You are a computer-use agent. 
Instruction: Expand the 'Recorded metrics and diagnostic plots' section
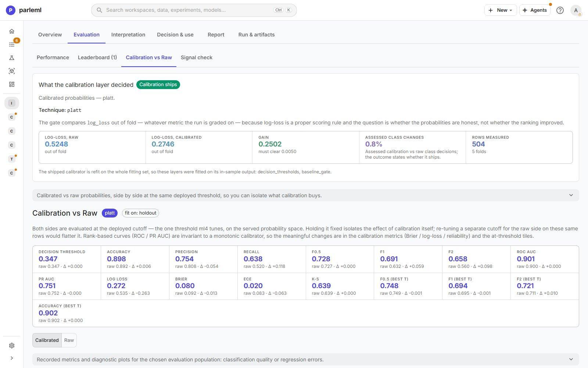[306, 360]
